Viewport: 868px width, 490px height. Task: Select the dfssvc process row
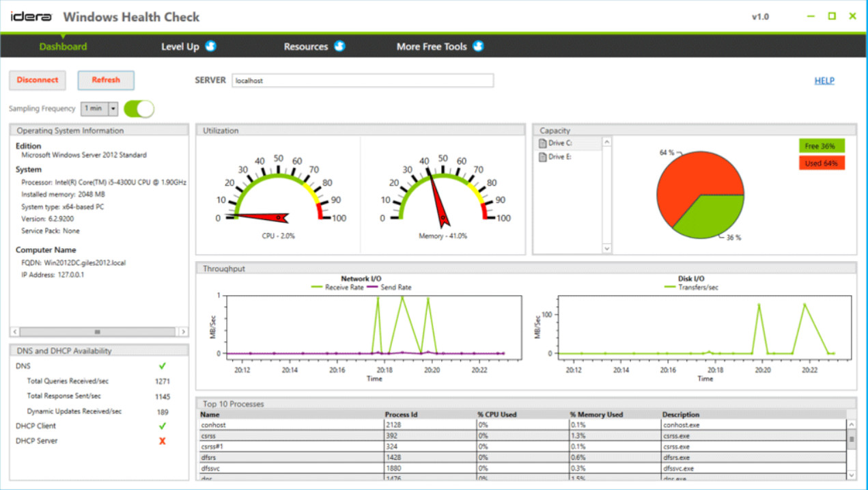point(522,468)
